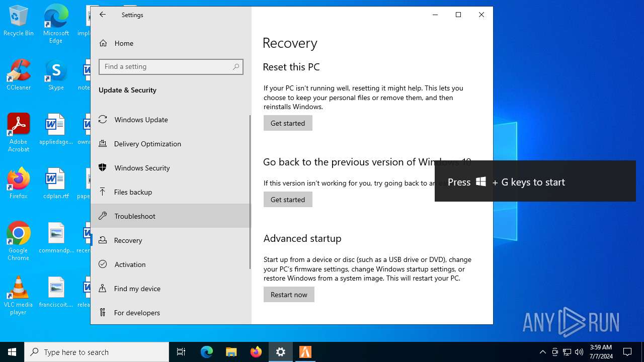Open Task View on the taskbar
Image resolution: width=644 pixels, height=362 pixels.
(x=181, y=352)
